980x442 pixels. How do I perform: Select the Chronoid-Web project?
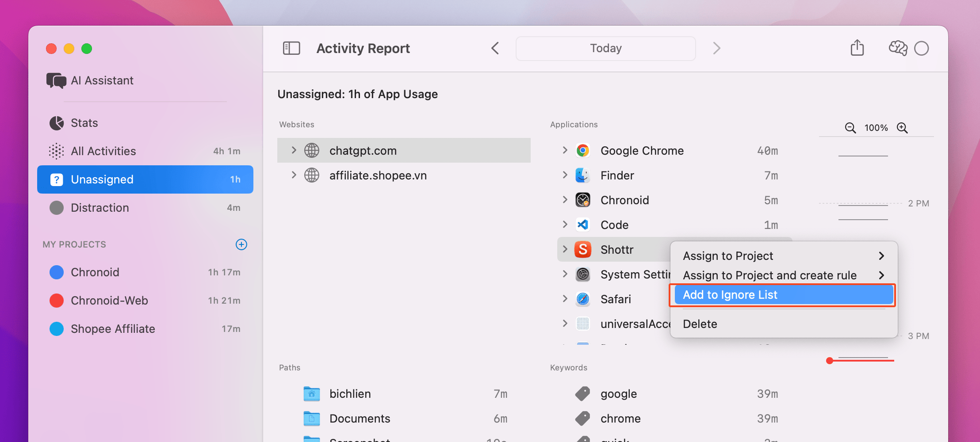109,301
